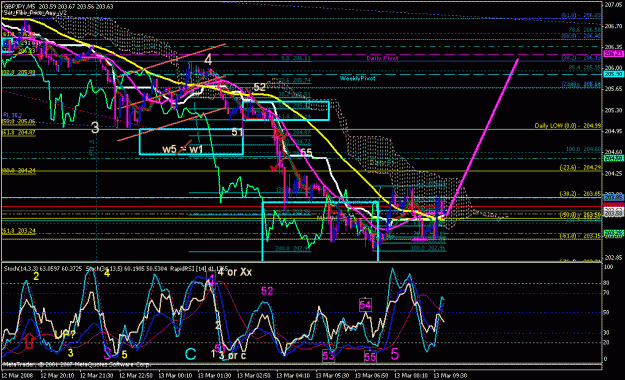The image size is (625, 380).
Task: Click the white 52 label on main chart
Action: click(259, 87)
